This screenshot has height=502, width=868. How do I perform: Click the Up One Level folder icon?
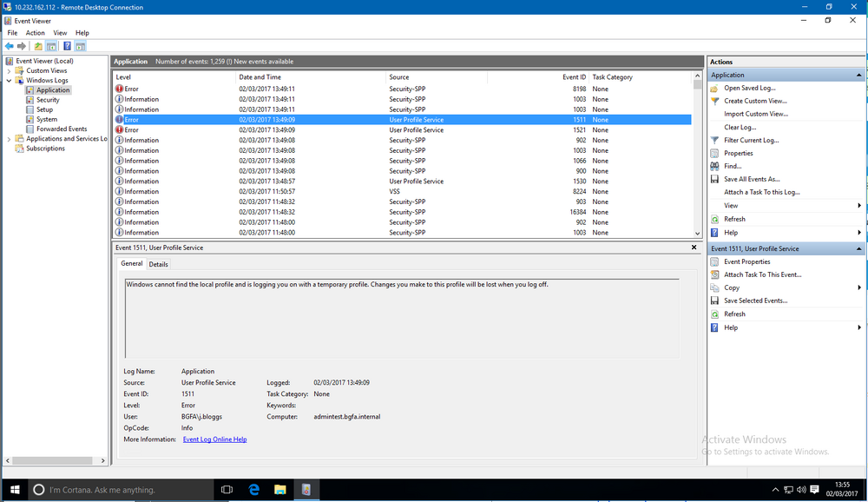point(37,46)
